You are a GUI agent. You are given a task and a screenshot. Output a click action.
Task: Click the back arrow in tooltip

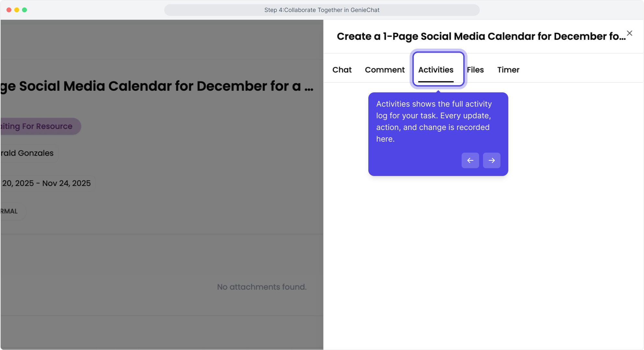(x=470, y=160)
